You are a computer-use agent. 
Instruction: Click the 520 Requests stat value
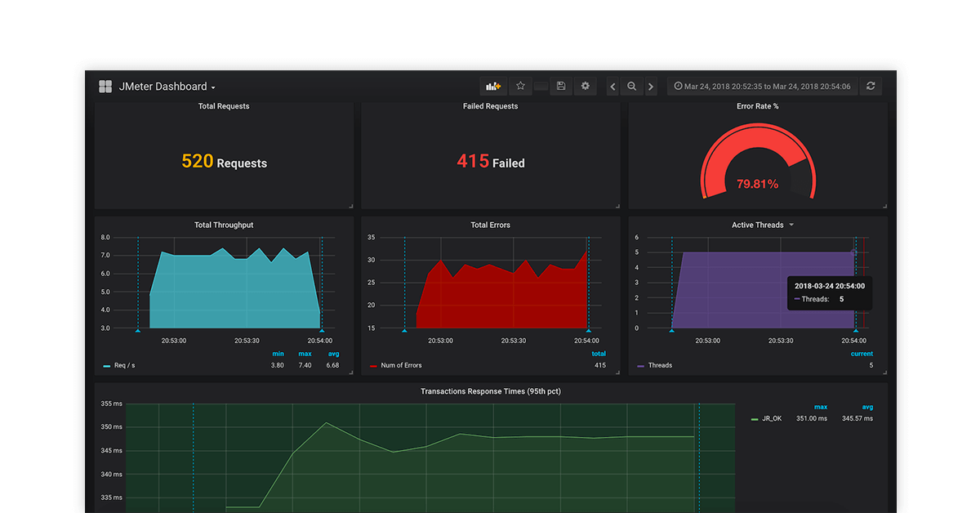224,162
